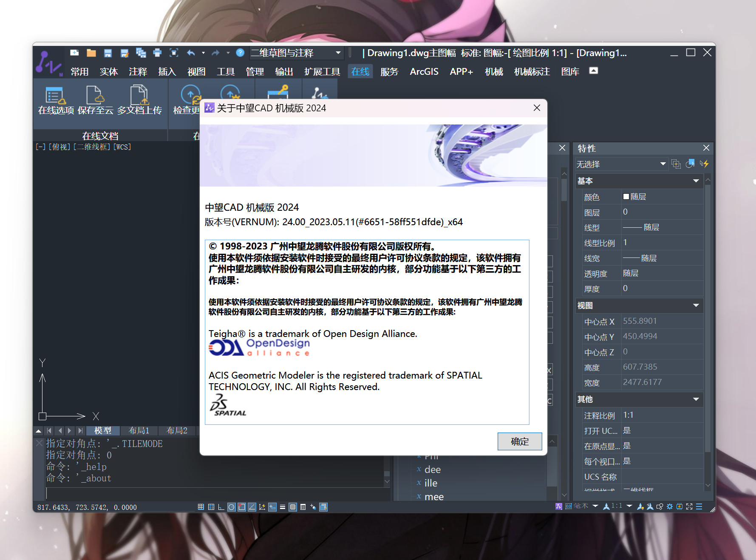Click the status bar settings gear icon
This screenshot has height=560, width=756.
(670, 506)
